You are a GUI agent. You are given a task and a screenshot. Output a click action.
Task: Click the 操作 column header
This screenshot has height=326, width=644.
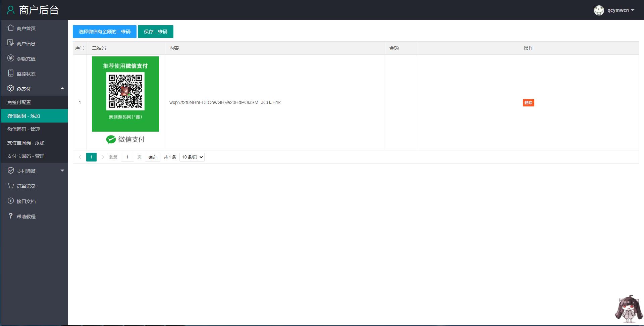pyautogui.click(x=528, y=48)
